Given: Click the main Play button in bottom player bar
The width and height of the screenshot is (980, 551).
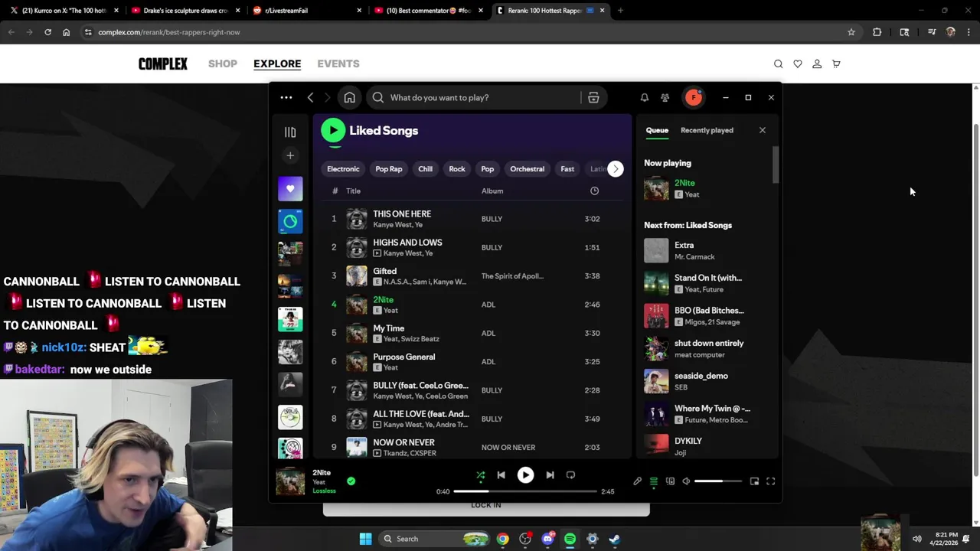Looking at the screenshot, I should [525, 475].
